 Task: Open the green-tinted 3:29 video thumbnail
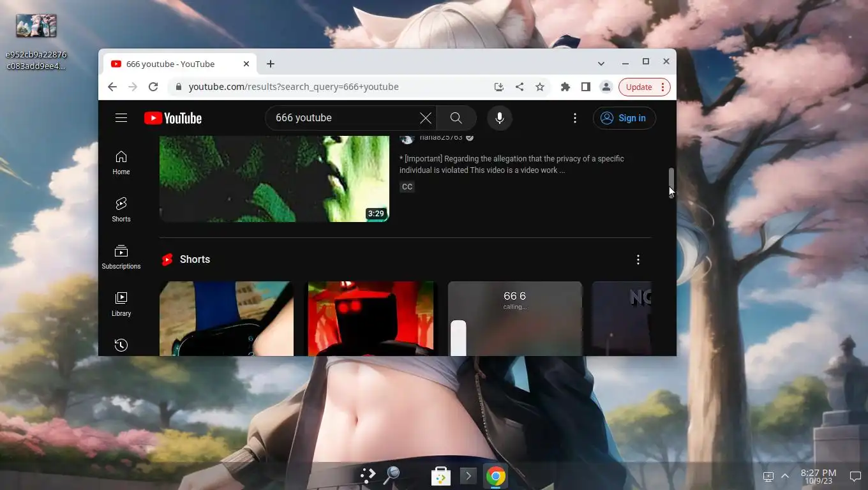click(x=274, y=179)
